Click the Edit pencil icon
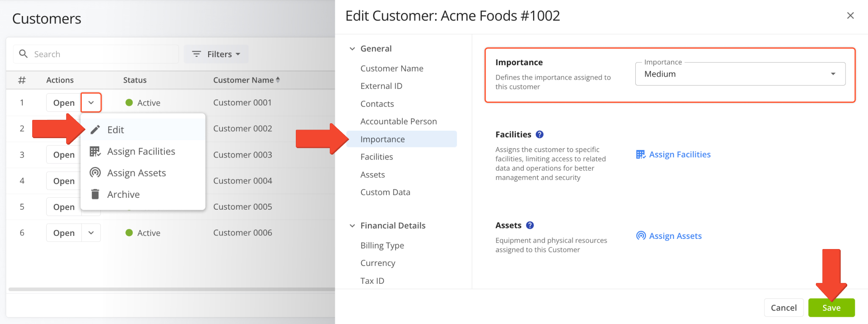868x324 pixels. 95,130
